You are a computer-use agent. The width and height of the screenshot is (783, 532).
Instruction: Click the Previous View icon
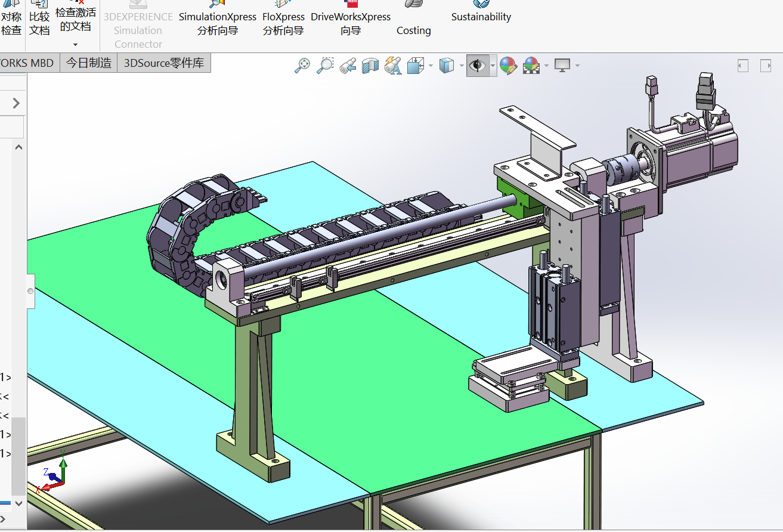click(348, 66)
